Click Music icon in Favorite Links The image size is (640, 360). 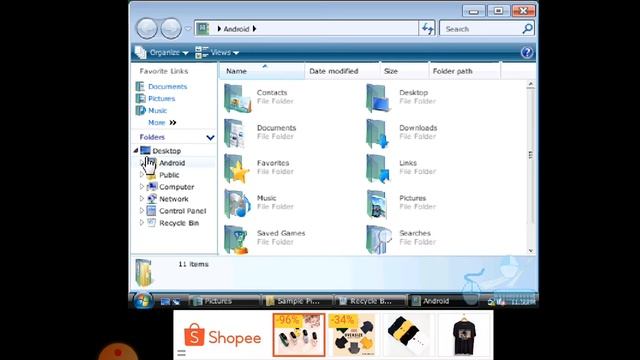pos(140,110)
